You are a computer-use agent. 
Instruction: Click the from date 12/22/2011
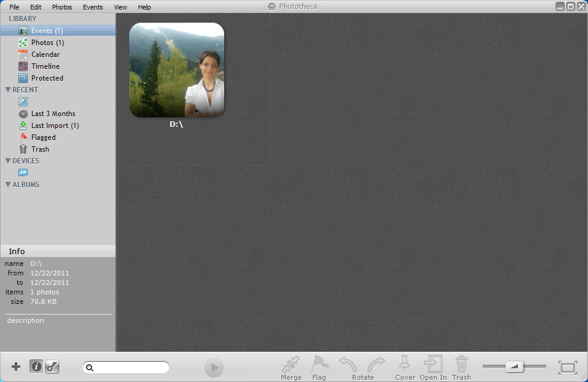coord(50,273)
